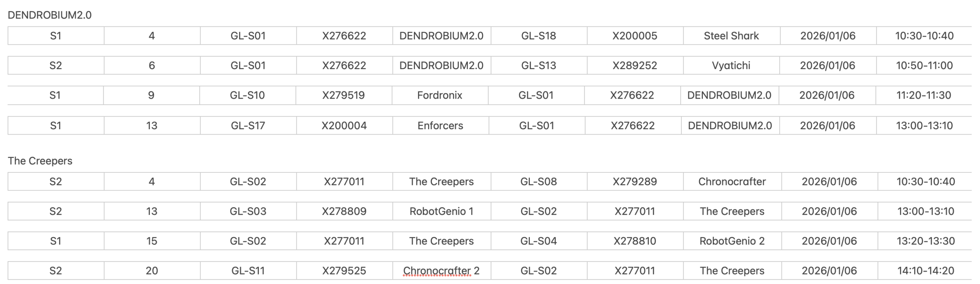The image size is (980, 284).
Task: Click the 14:10-14:20 time slot cell
Action: [x=926, y=271]
